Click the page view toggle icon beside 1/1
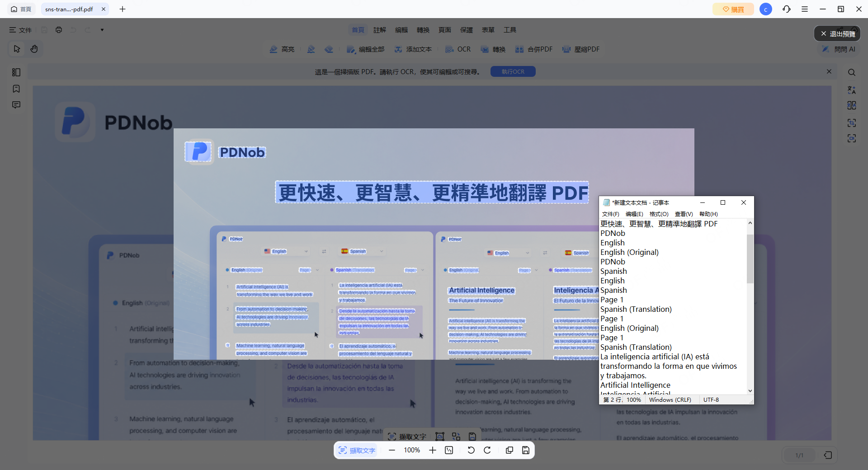The height and width of the screenshot is (470, 868). click(x=828, y=455)
